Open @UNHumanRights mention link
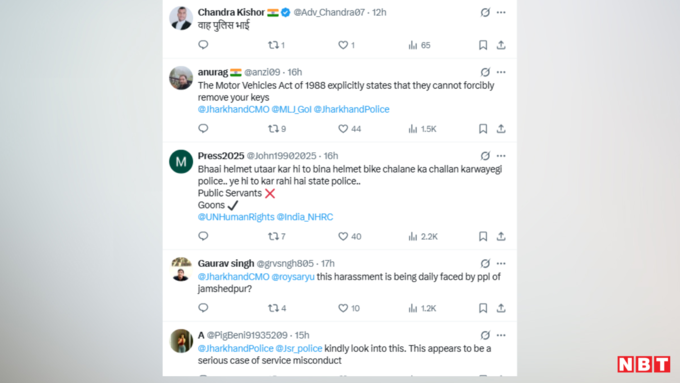The height and width of the screenshot is (383, 680). tap(236, 217)
